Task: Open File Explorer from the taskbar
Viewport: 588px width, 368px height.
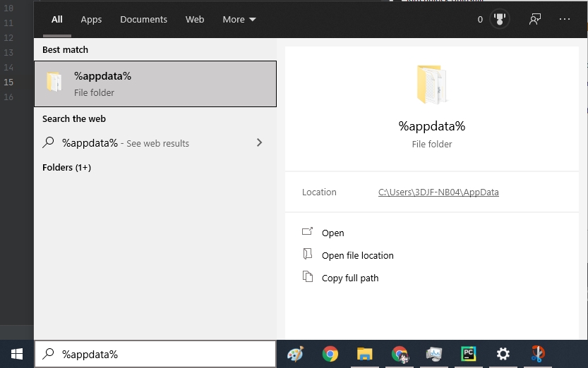Action: [364, 354]
